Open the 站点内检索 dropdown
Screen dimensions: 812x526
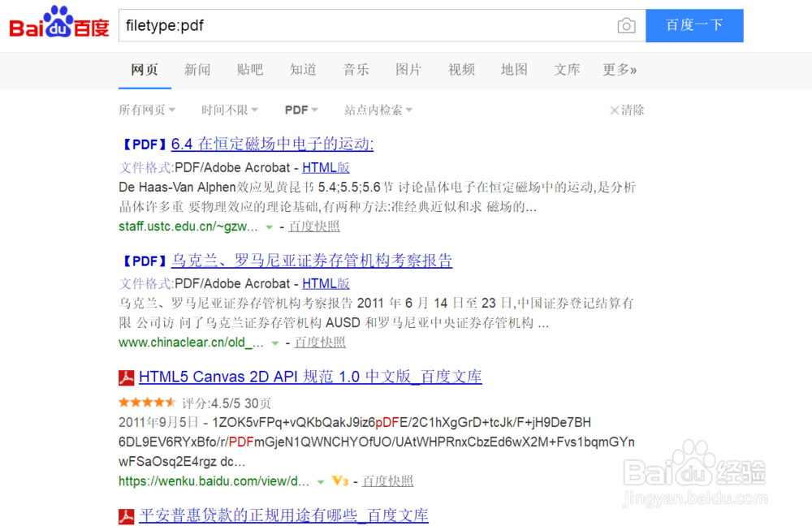point(378,110)
